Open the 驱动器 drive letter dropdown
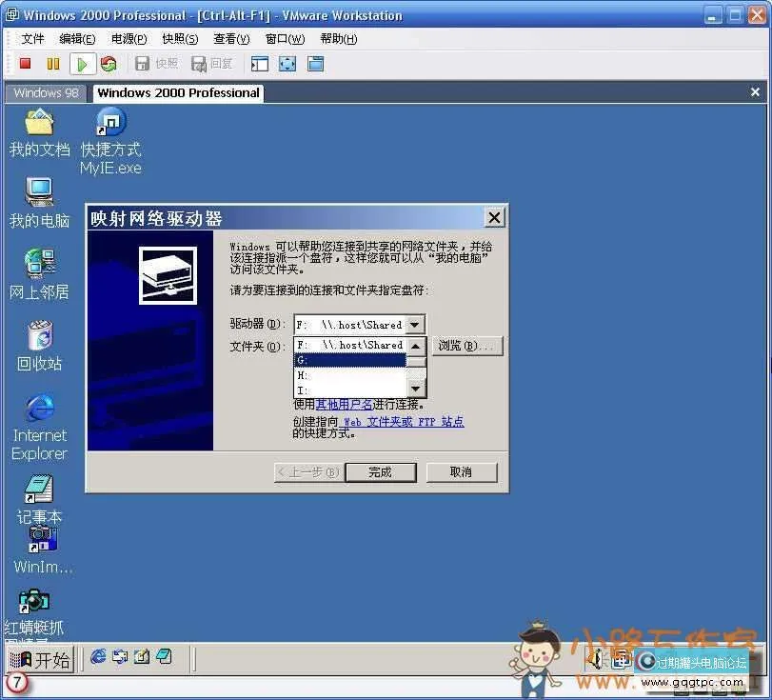This screenshot has height=700, width=772. [x=414, y=324]
